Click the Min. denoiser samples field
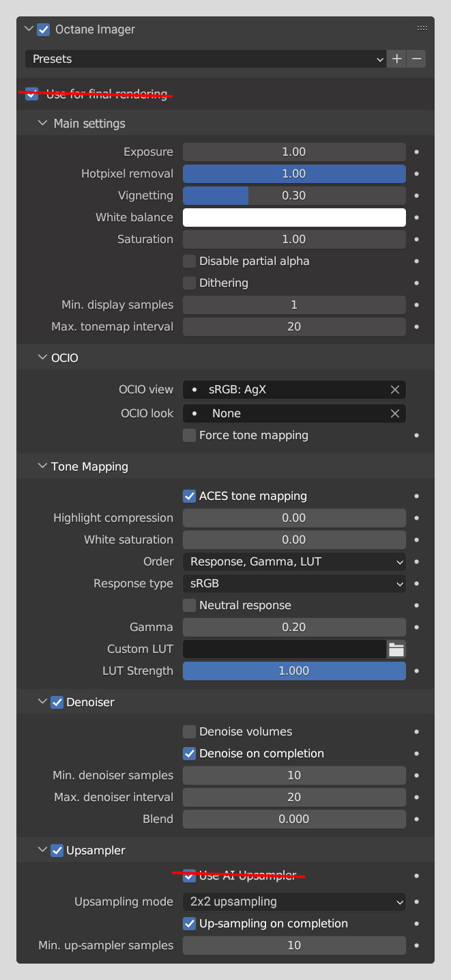451x980 pixels. [294, 775]
